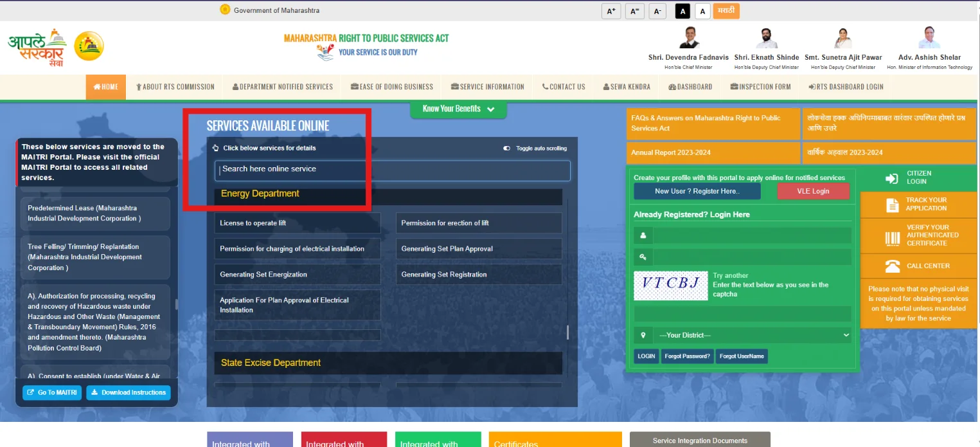Toggle auto scrolling switch
This screenshot has width=980, height=447.
coord(507,149)
